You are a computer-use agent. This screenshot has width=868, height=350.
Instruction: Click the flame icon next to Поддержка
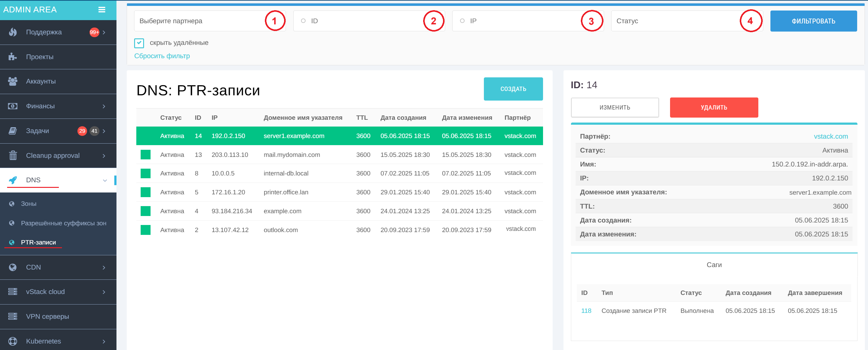click(13, 32)
